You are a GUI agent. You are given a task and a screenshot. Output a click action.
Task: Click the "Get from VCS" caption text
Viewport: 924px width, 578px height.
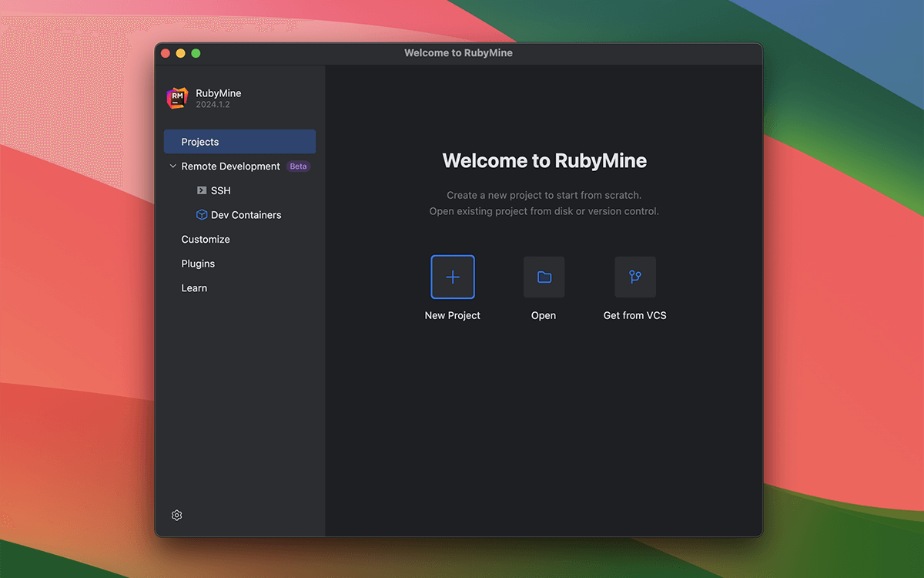(635, 315)
